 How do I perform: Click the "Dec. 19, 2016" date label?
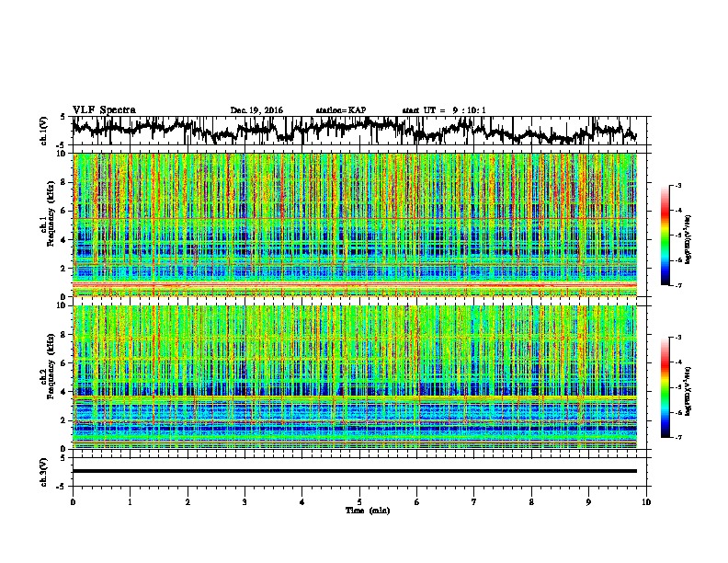click(256, 110)
